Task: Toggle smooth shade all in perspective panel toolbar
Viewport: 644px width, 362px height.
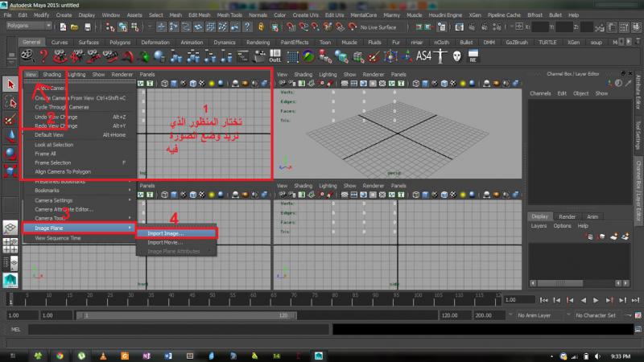Action: pos(426,84)
